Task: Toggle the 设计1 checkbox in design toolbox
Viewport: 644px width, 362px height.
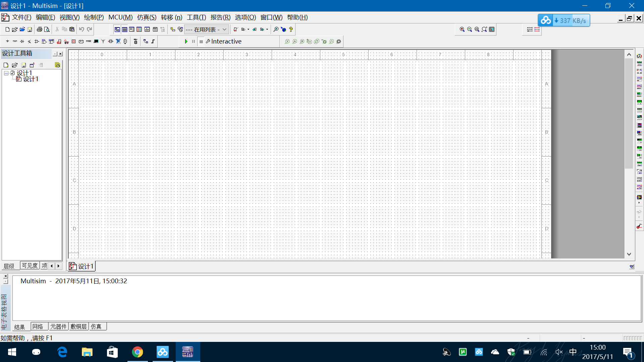Action: 13,73
